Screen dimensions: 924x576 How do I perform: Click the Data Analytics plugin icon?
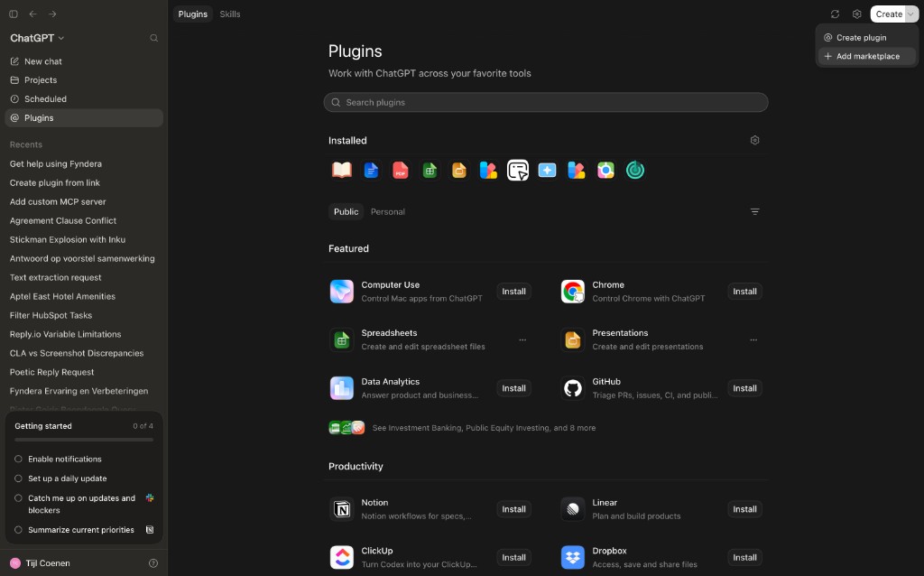coord(342,388)
